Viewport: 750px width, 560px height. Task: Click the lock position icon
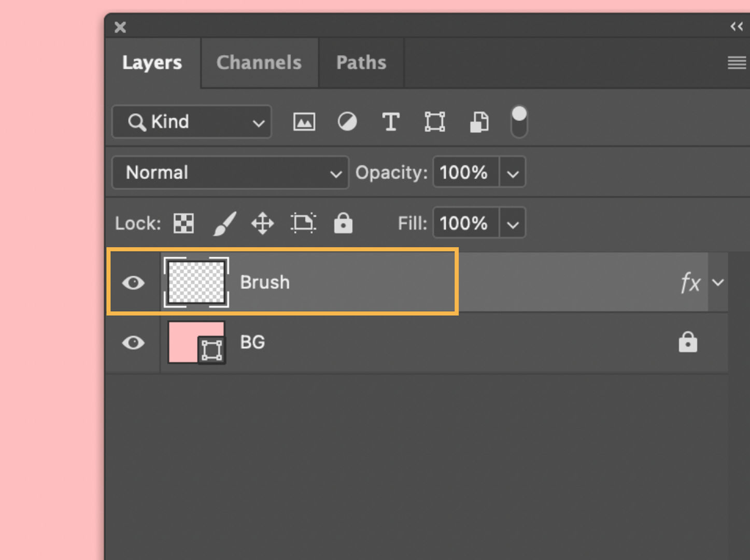262,223
